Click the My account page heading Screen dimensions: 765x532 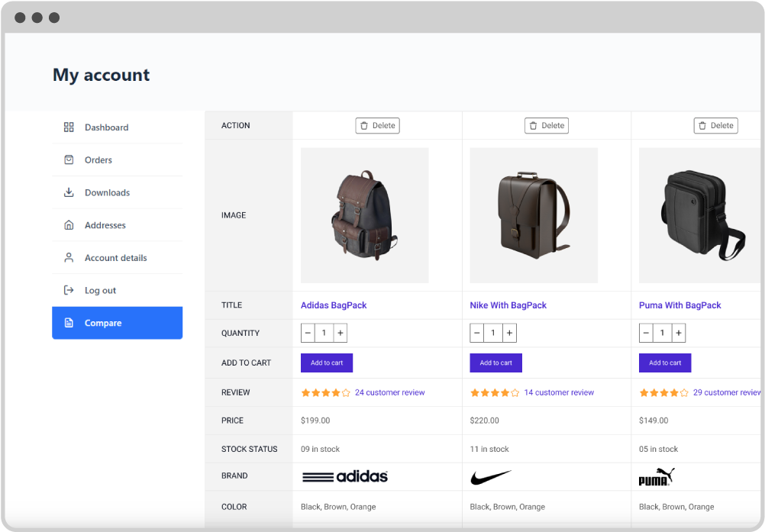click(101, 75)
